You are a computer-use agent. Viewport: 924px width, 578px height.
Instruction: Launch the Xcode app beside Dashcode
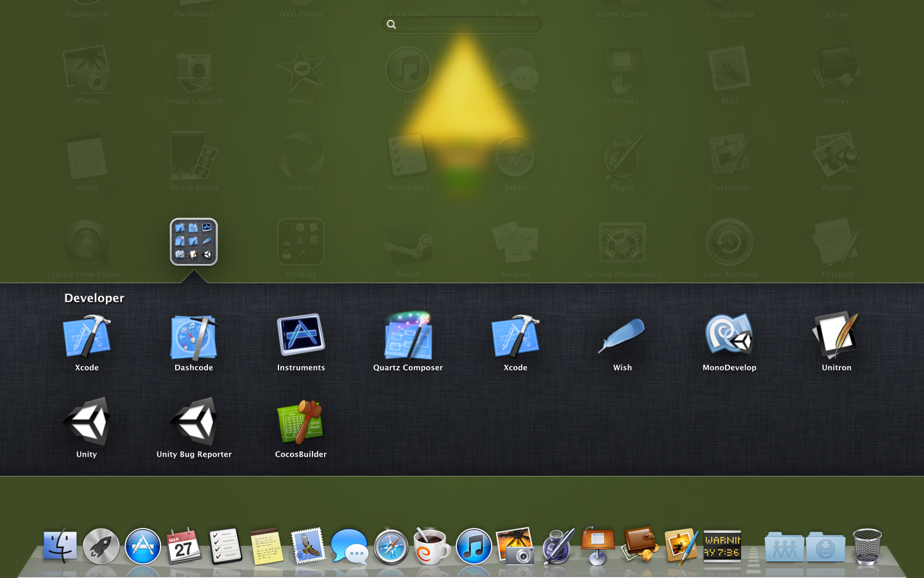point(87,336)
